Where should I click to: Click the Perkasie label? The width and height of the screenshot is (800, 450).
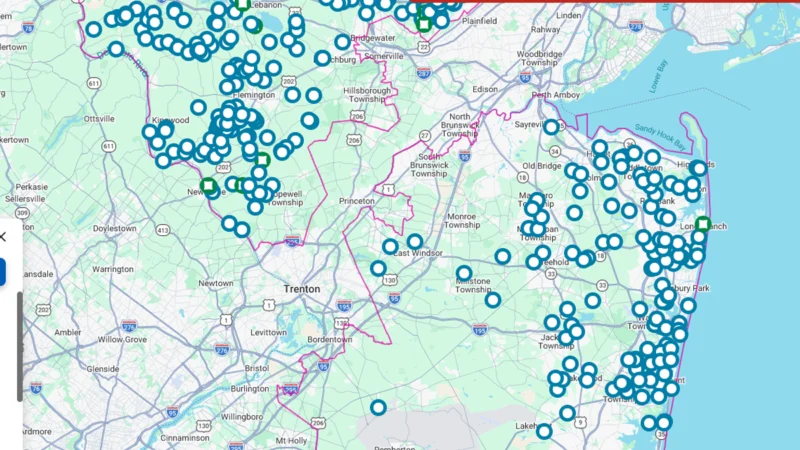[x=32, y=187]
